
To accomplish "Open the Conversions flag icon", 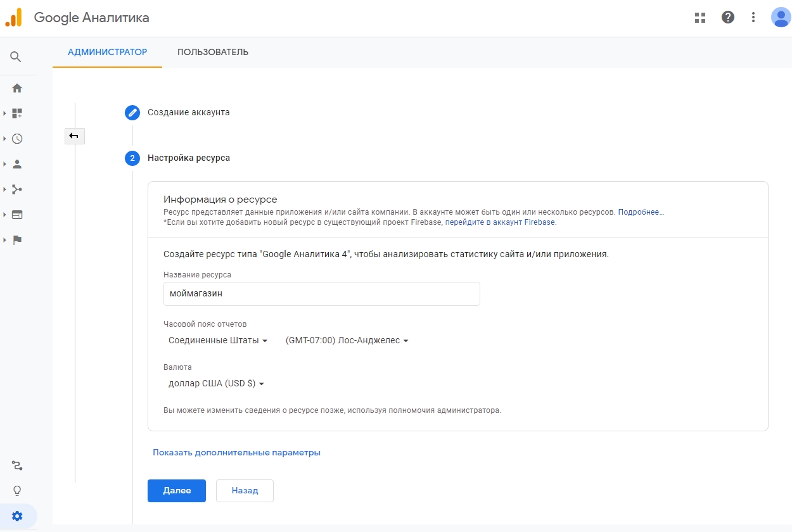I will pos(17,240).
